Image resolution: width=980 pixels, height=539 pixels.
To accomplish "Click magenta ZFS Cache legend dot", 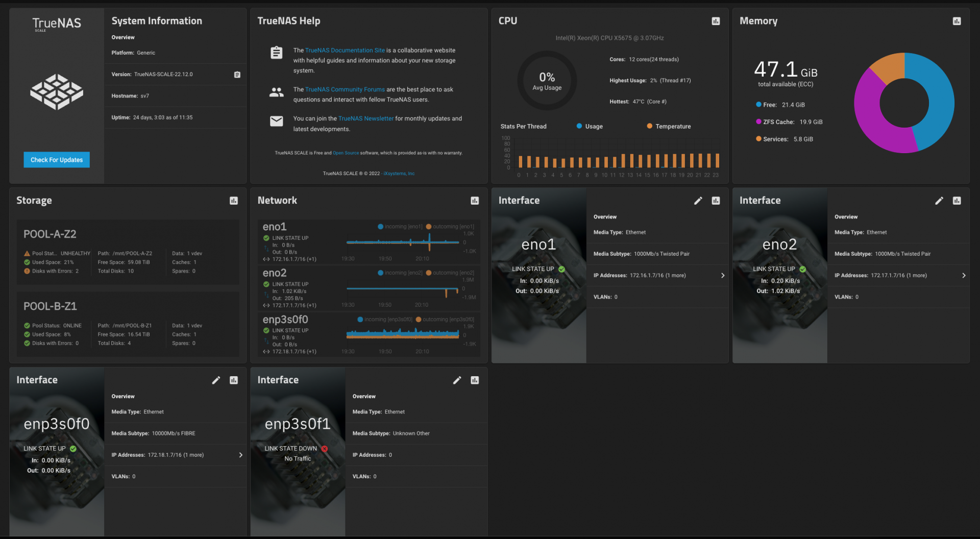I will 758,121.
